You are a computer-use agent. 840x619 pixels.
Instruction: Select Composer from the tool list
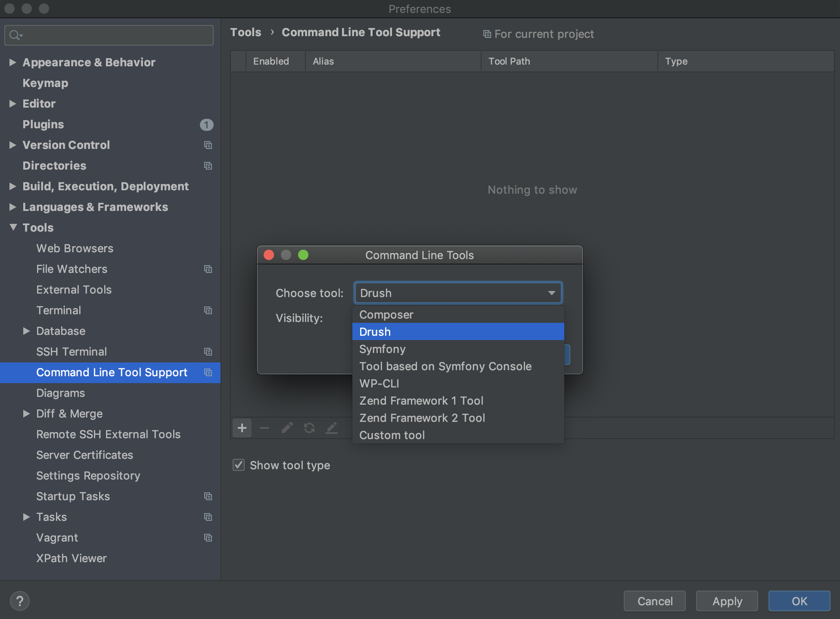[x=386, y=315]
